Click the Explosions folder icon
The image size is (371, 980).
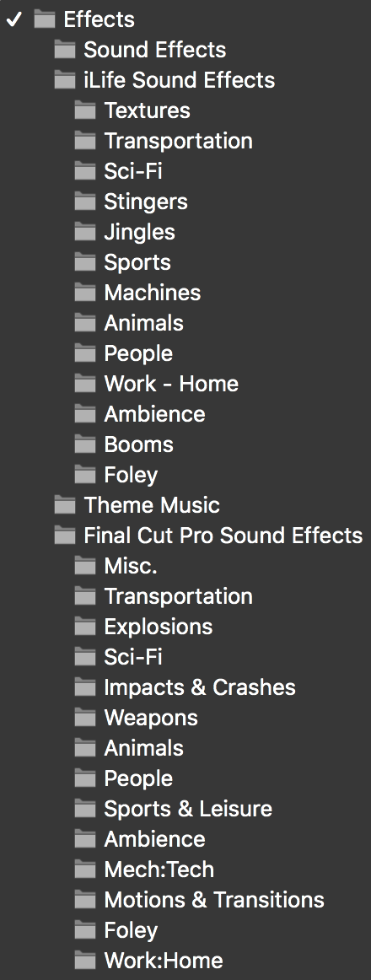coord(85,627)
